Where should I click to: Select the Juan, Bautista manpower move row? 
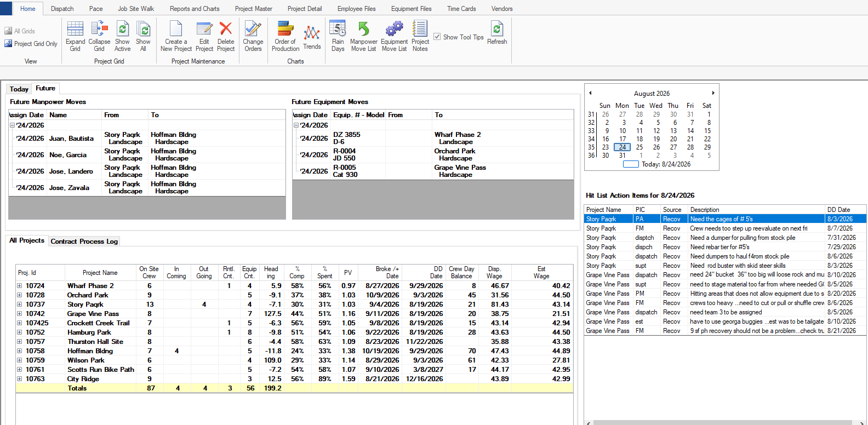147,139
